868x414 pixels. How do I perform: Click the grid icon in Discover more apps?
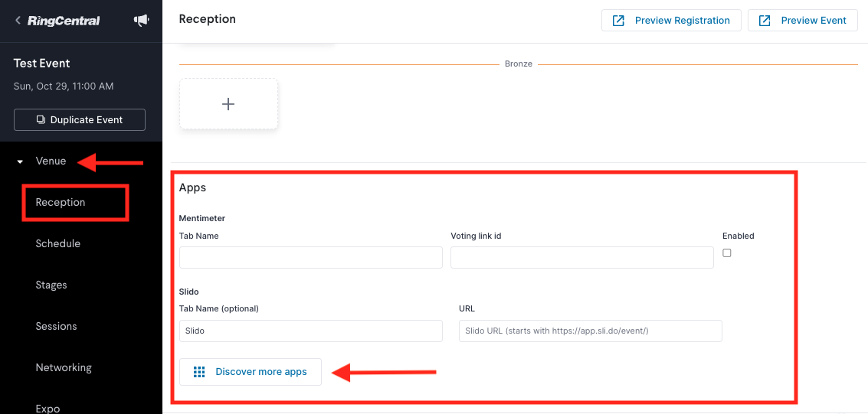tap(199, 372)
